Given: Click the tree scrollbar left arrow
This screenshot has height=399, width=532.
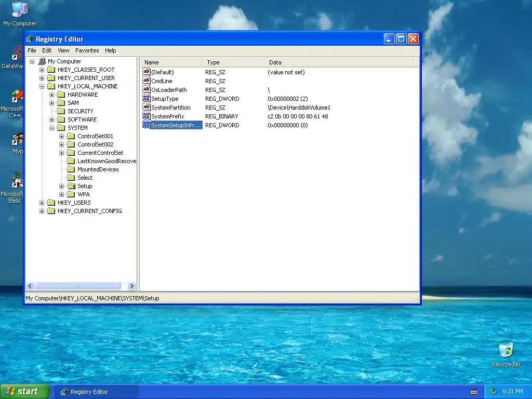Looking at the screenshot, I should (x=30, y=286).
